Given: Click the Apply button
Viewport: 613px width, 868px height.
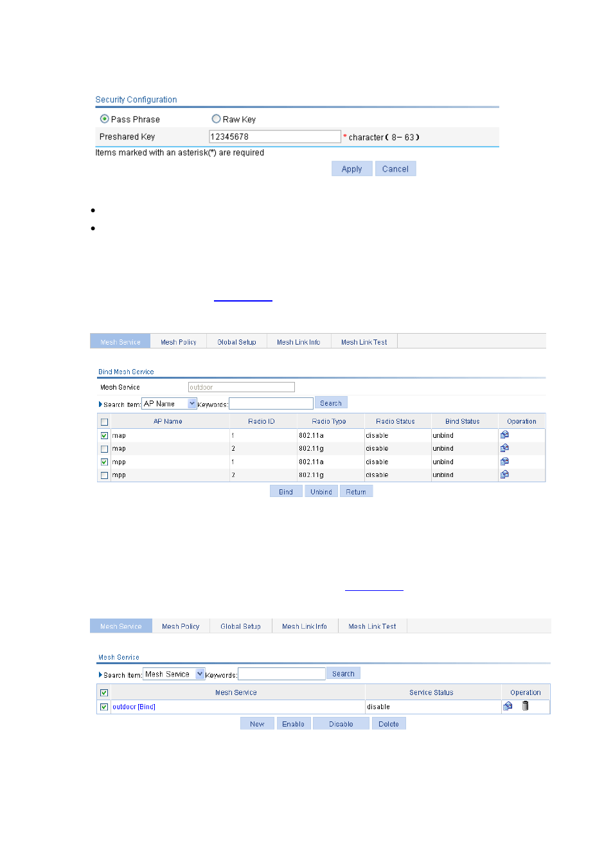Looking at the screenshot, I should [351, 168].
